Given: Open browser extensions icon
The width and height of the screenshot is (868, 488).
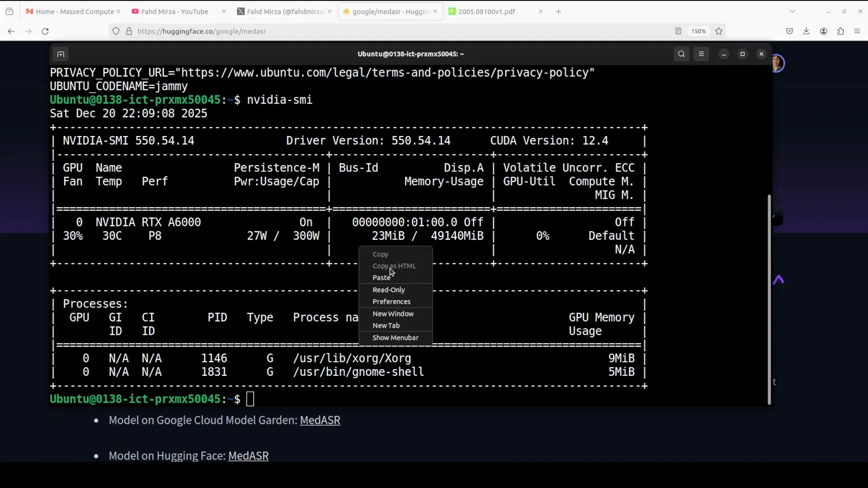Looking at the screenshot, I should (840, 31).
